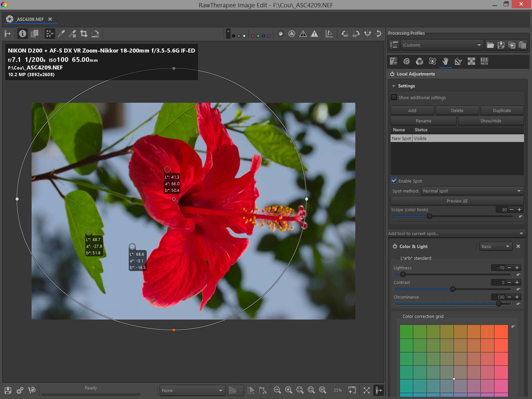Click the Transform tab scissors icon

[x=458, y=61]
